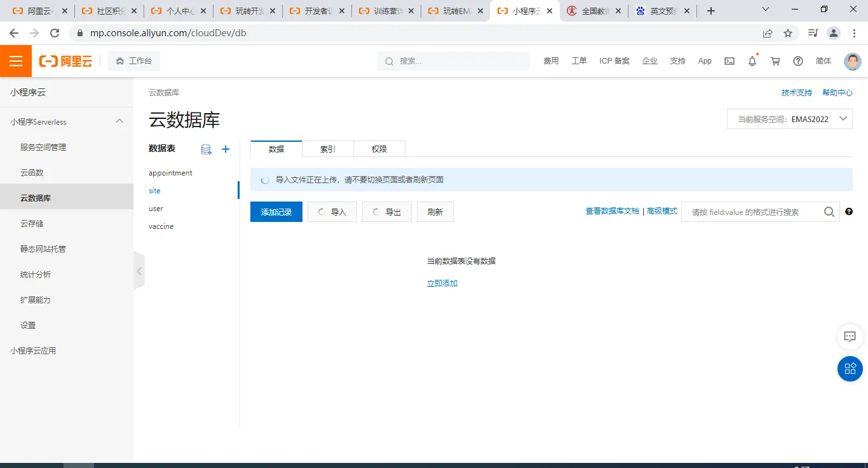Open the user avatar menu
This screenshot has height=468, width=868.
tap(853, 61)
